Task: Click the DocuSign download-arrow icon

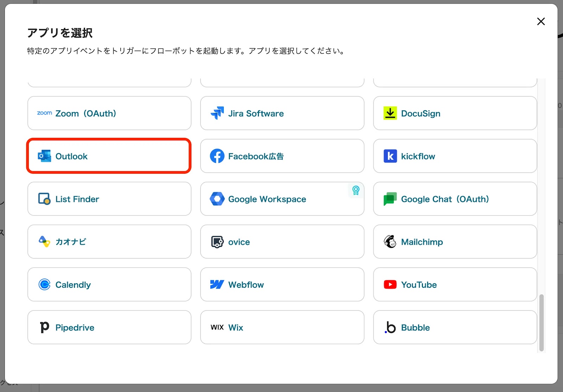Action: (390, 113)
